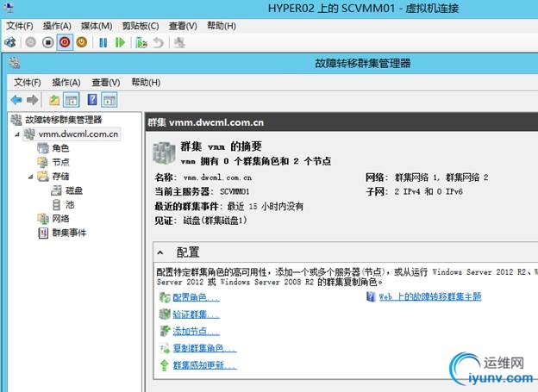Image resolution: width=538 pixels, height=392 pixels.
Task: Click the 群集感知更新... link
Action: (x=204, y=365)
